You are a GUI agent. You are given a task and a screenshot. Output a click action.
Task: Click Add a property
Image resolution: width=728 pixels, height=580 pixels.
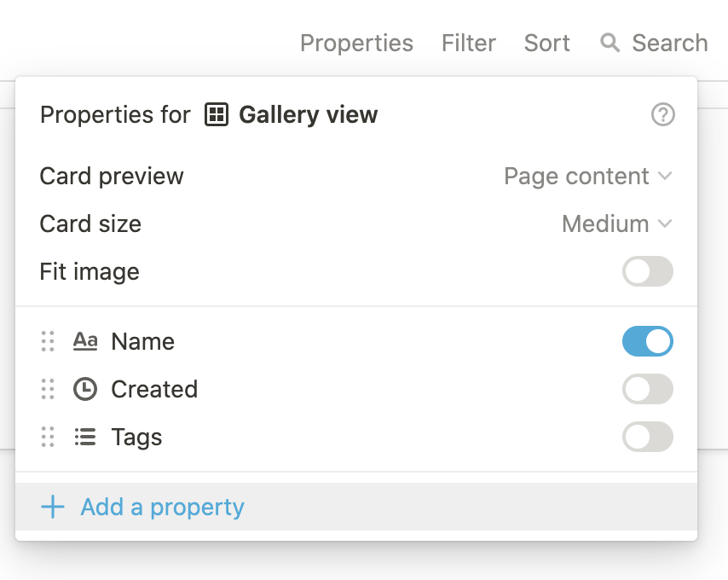click(x=162, y=507)
